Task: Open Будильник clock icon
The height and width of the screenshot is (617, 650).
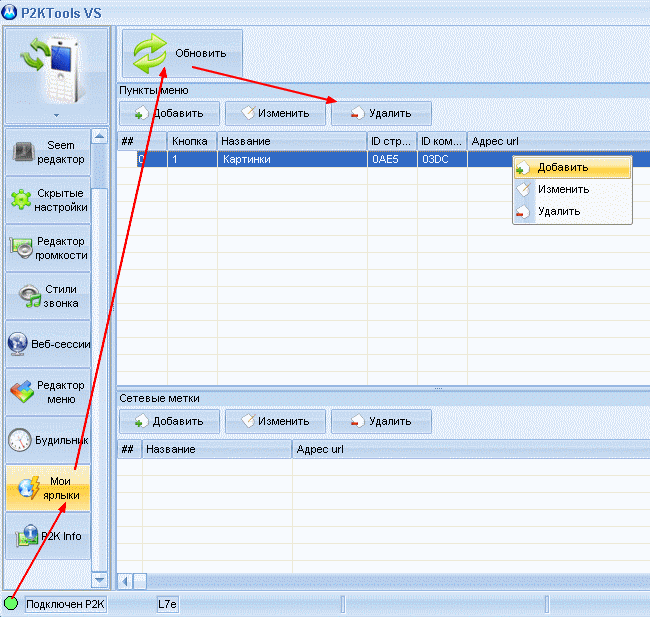Action: point(19,440)
